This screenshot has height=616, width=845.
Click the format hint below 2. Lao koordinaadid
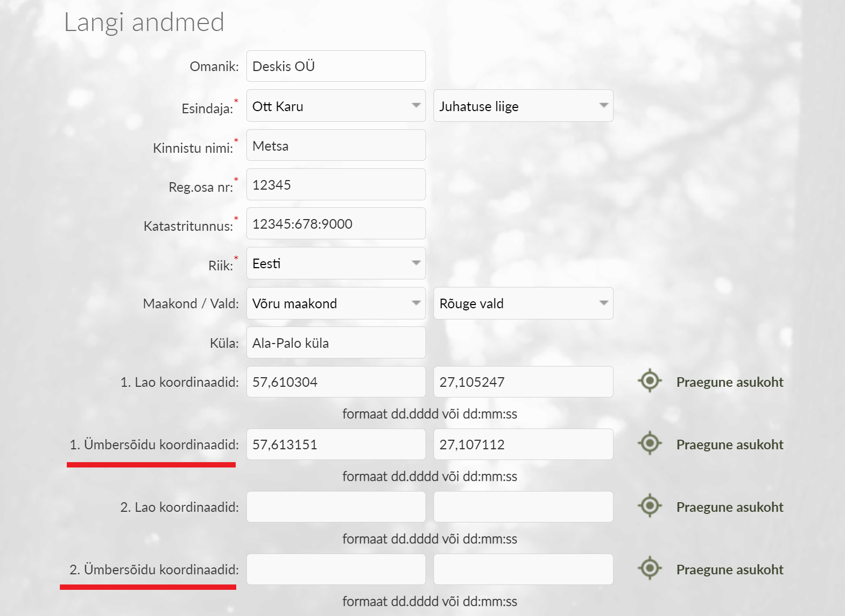pos(430,539)
